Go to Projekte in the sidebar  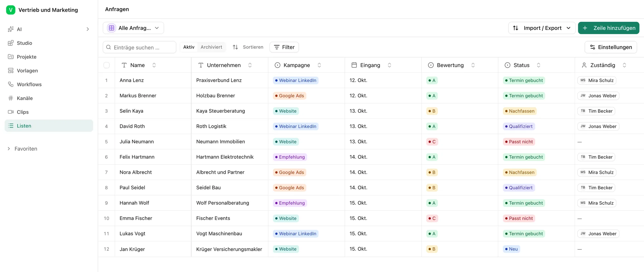click(x=49, y=57)
